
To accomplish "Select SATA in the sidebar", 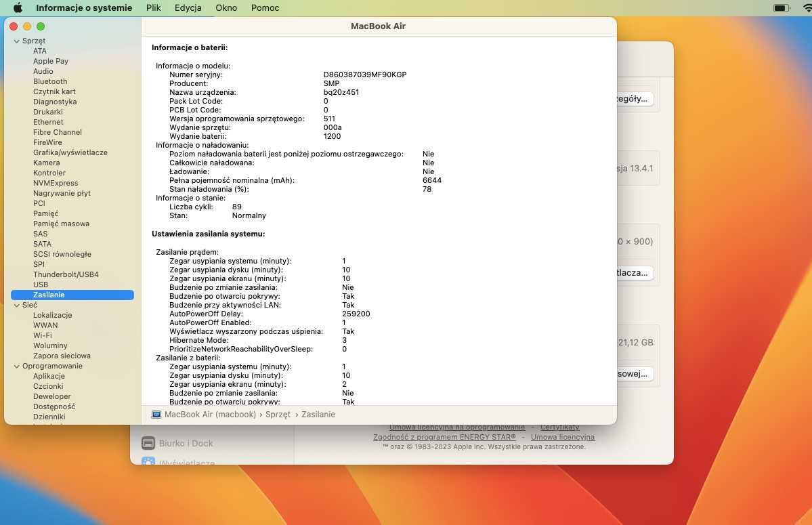I will (43, 244).
